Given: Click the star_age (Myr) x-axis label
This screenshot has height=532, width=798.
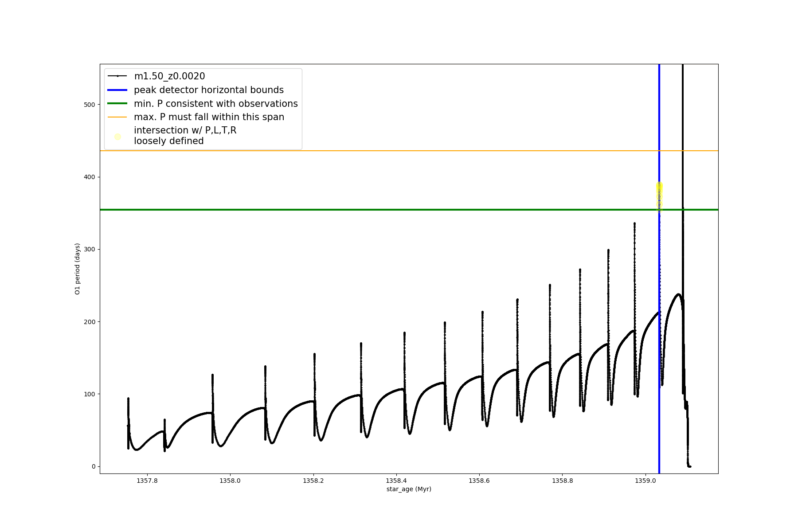Looking at the screenshot, I should 409,489.
